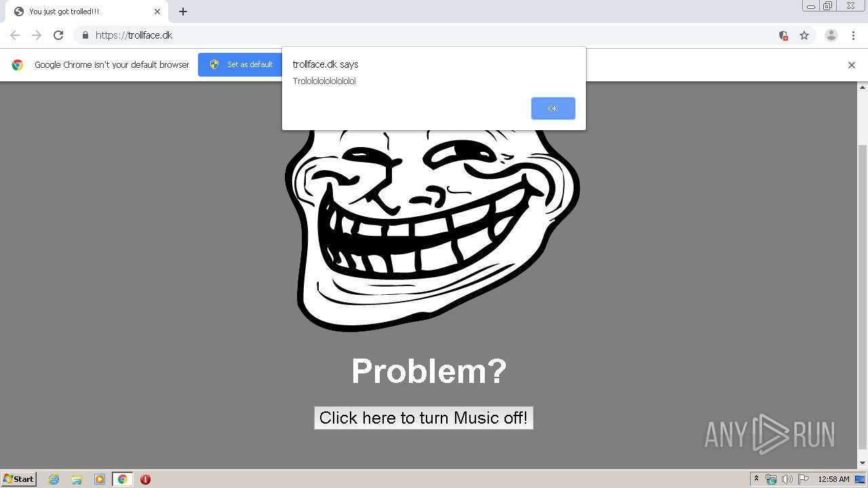Viewport: 868px width, 488px height.
Task: Click the padlock site info icon
Action: coord(85,35)
